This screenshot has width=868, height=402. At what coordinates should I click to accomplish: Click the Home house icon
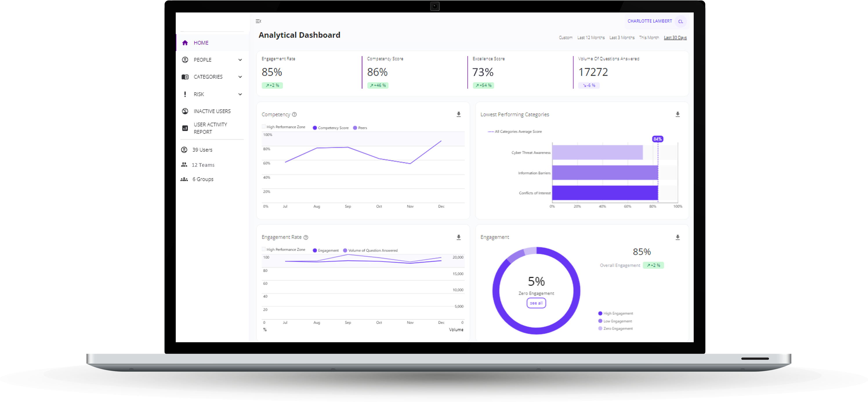(x=185, y=43)
